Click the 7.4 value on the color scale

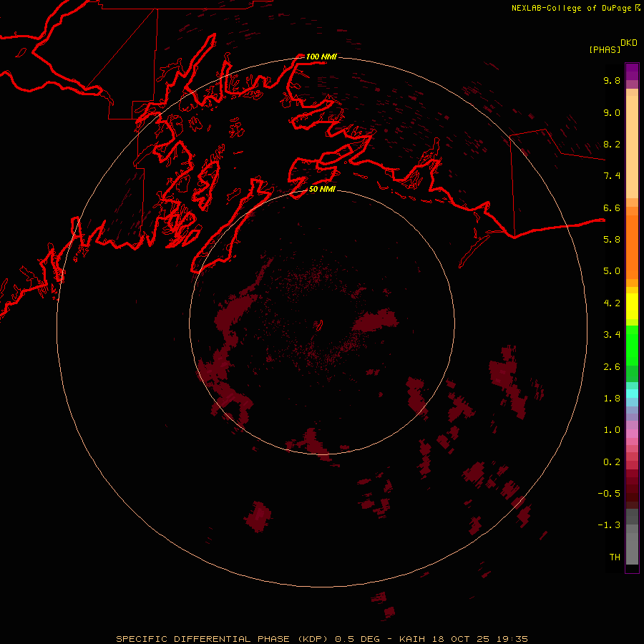coord(612,176)
